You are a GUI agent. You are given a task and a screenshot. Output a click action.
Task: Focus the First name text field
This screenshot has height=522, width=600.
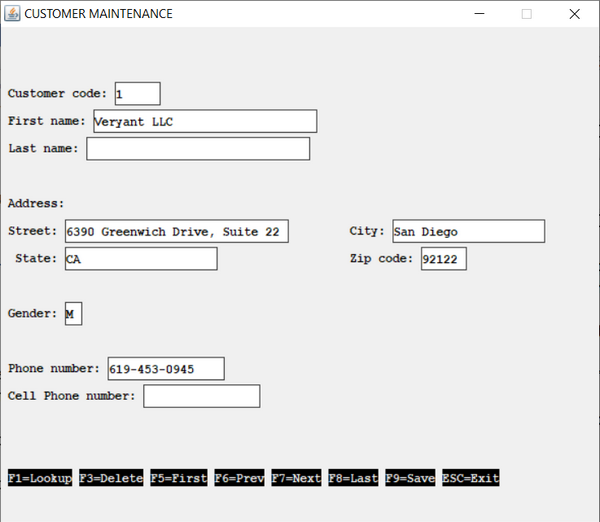coord(204,121)
